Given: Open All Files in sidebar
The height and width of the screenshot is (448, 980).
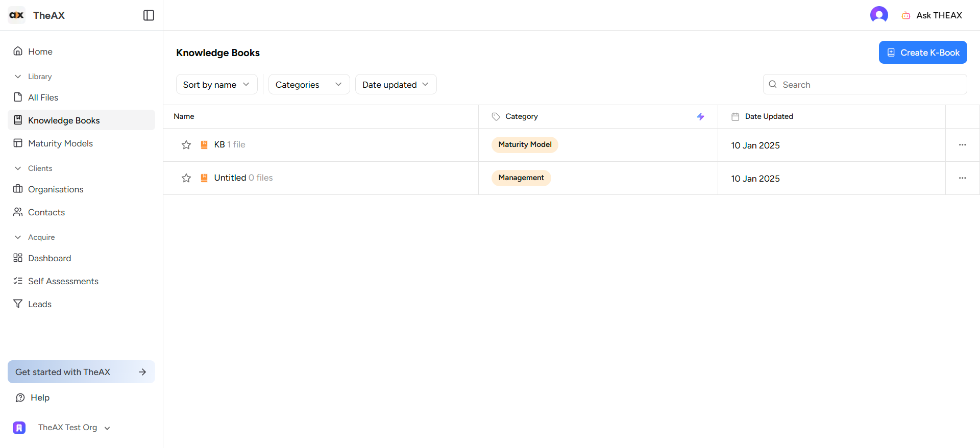Looking at the screenshot, I should click(x=81, y=97).
